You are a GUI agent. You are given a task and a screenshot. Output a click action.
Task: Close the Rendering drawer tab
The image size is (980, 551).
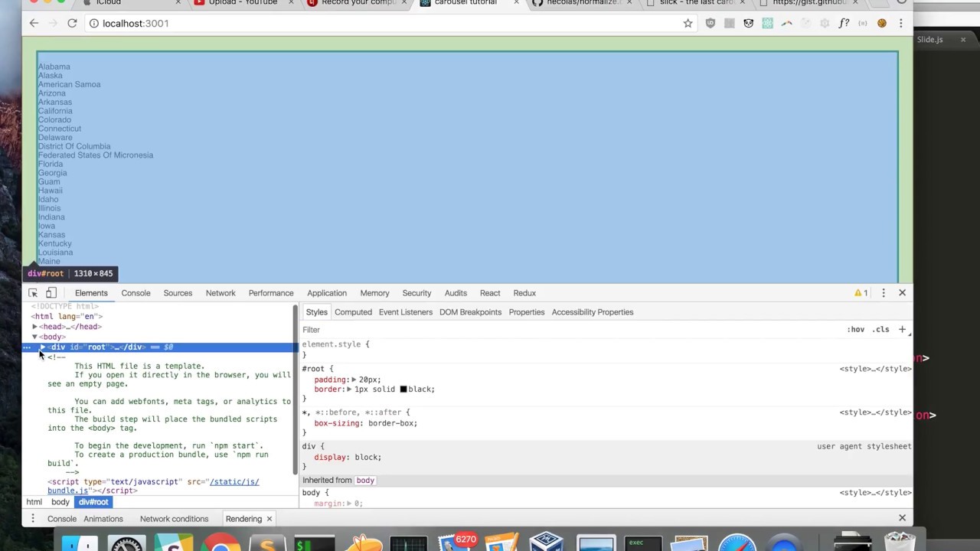pyautogui.click(x=269, y=519)
